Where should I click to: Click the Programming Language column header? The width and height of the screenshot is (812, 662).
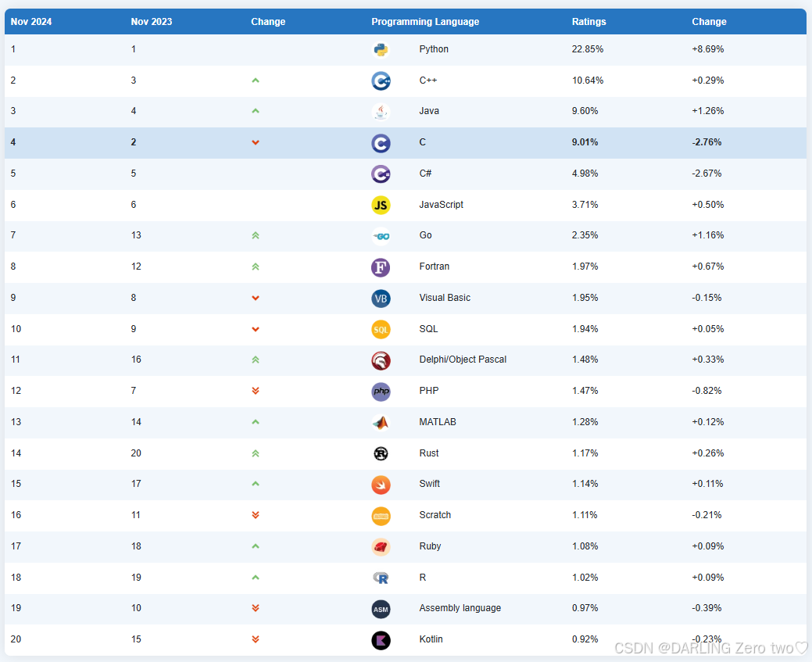click(x=425, y=22)
